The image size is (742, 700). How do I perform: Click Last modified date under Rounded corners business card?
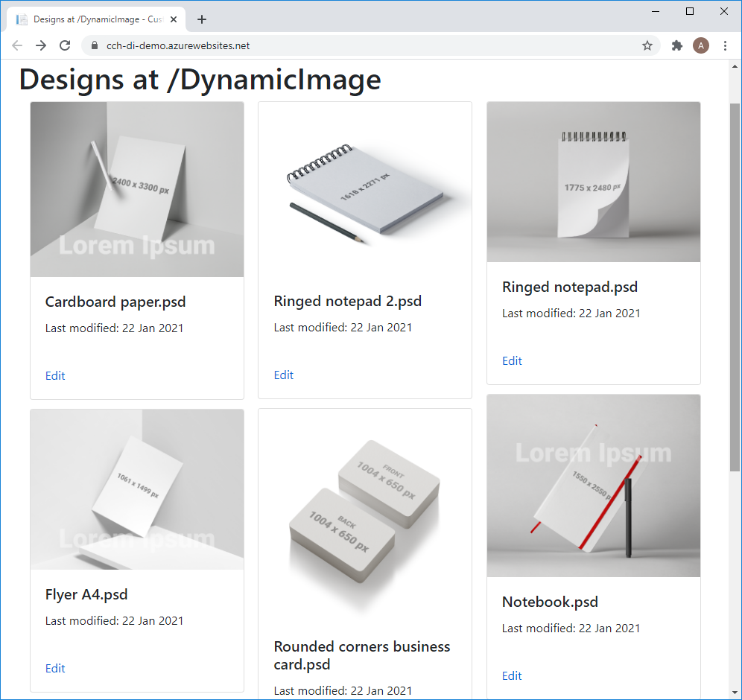pyautogui.click(x=343, y=691)
